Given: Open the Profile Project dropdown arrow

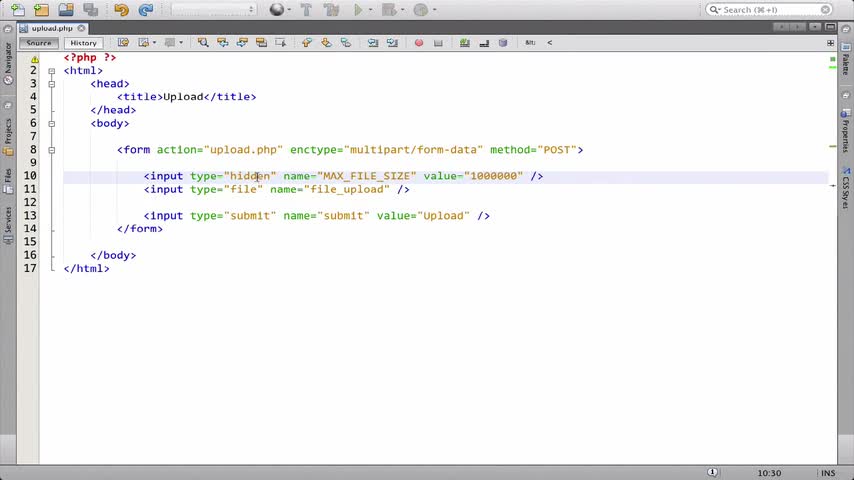Looking at the screenshot, I should (x=435, y=10).
